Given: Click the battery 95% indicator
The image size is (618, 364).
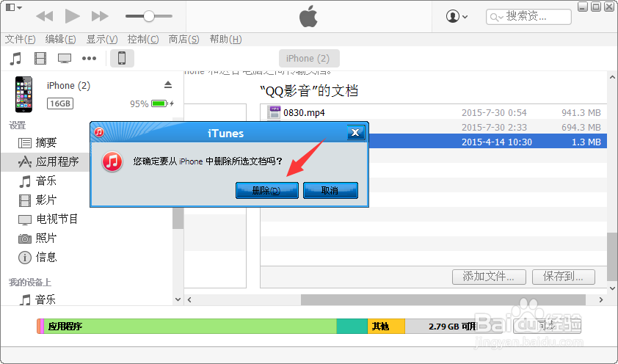Looking at the screenshot, I should pos(152,103).
